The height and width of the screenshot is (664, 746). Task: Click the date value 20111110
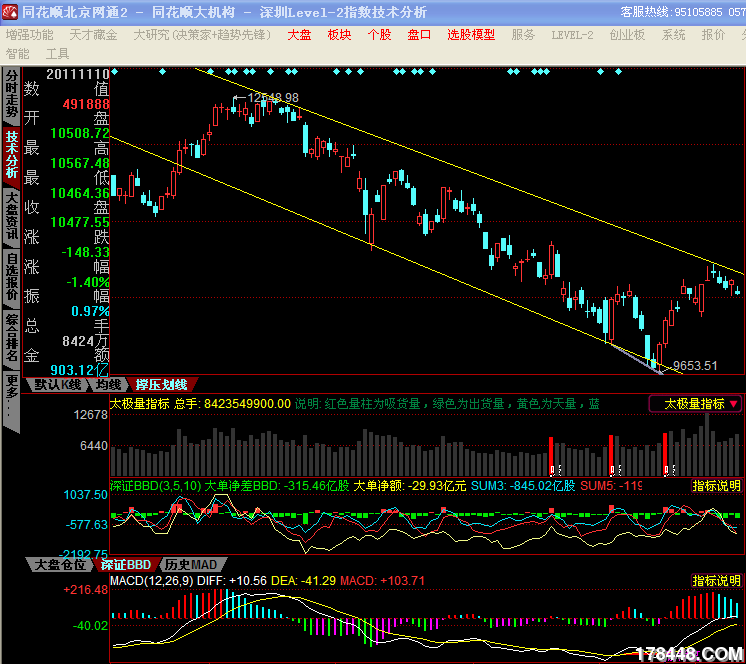[78, 74]
